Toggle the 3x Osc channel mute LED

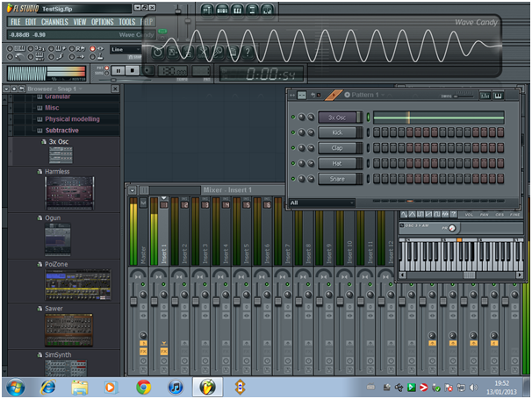292,118
